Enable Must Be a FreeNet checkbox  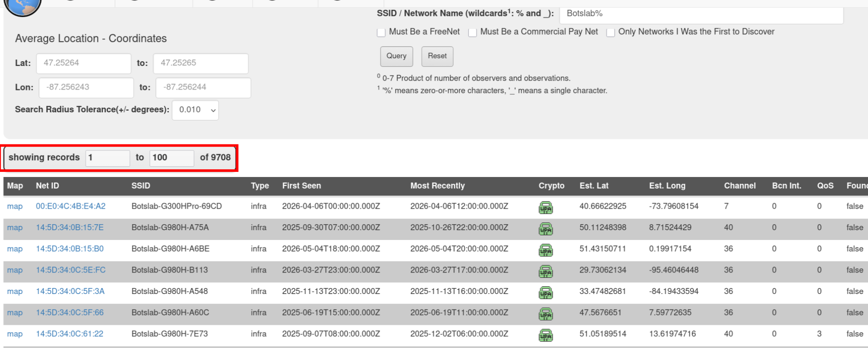(x=381, y=33)
